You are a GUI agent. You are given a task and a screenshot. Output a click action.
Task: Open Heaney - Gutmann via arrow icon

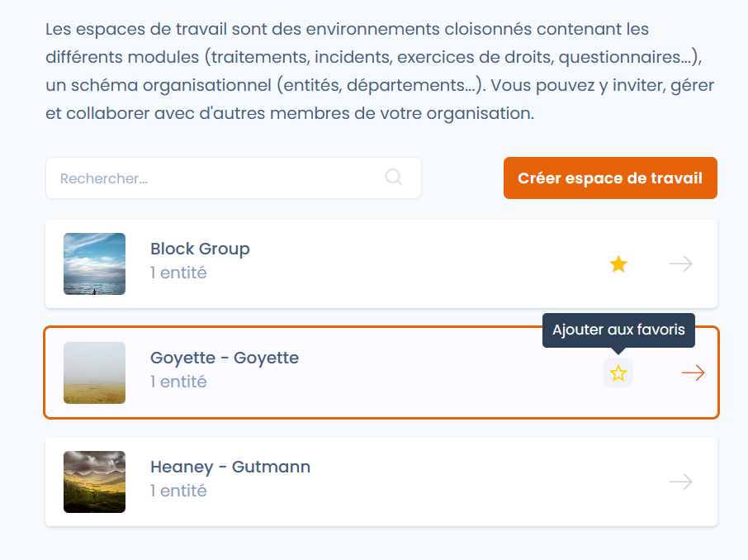681,482
